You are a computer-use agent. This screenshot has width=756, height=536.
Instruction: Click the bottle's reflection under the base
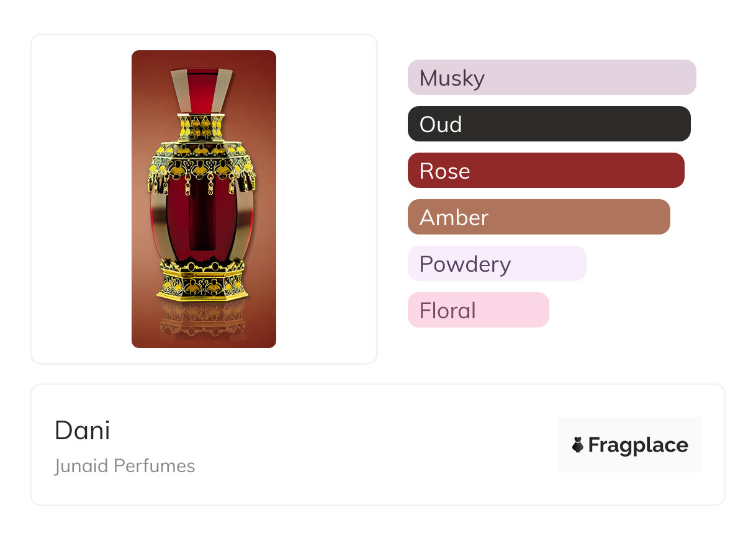coord(200,319)
